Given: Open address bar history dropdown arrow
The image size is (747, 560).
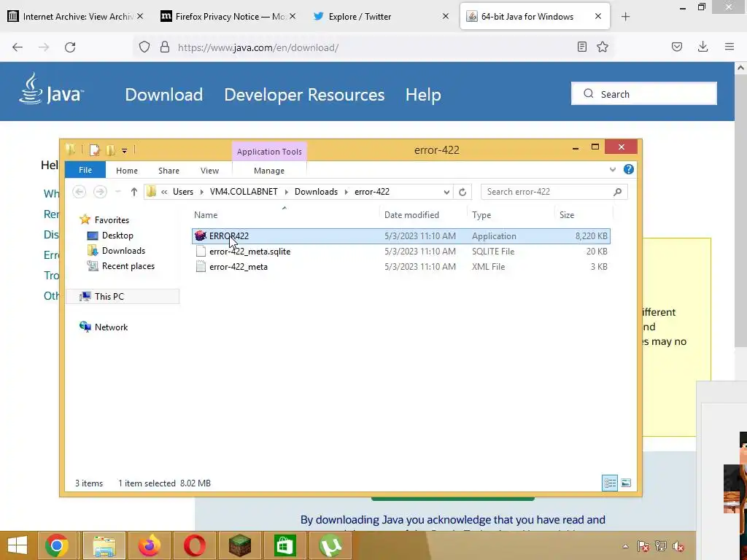Looking at the screenshot, I should pos(446,192).
